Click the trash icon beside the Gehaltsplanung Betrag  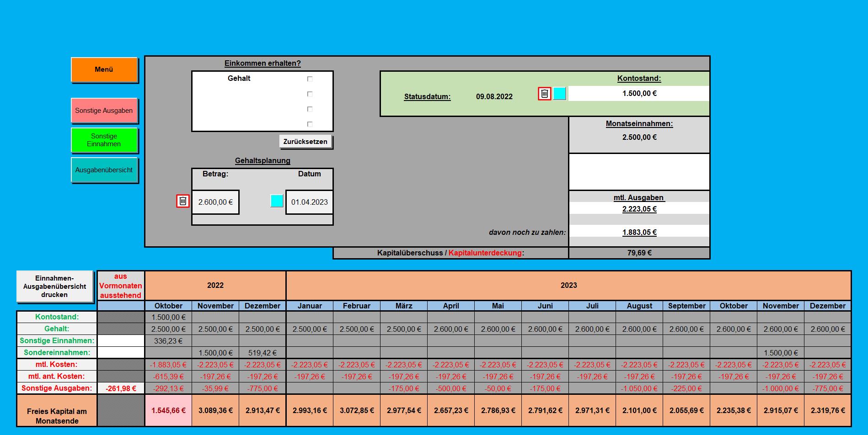coord(182,201)
